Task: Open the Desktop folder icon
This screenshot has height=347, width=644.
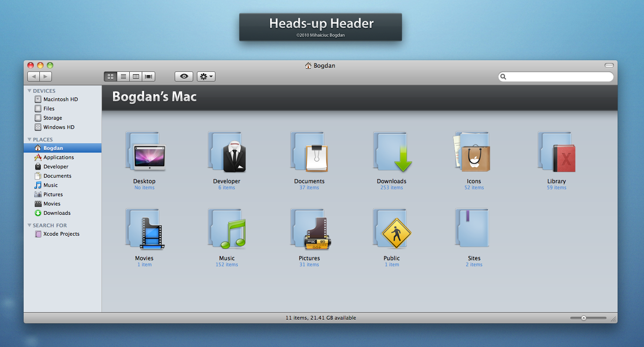Action: point(145,152)
